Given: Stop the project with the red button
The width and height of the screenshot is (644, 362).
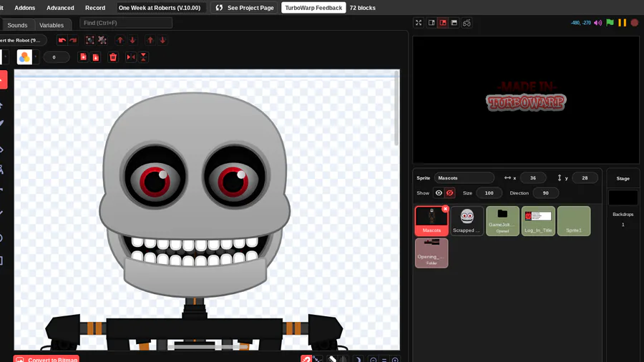Looking at the screenshot, I should [x=635, y=23].
